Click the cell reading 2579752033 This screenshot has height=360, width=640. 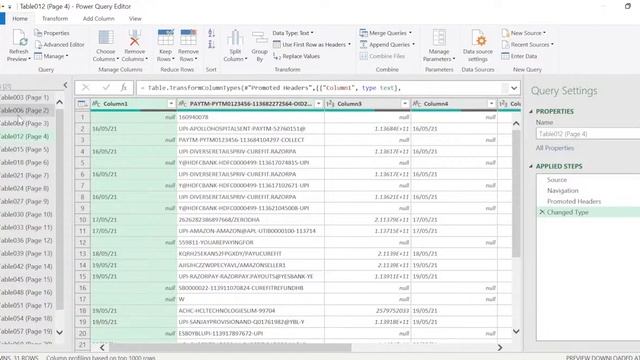(367, 311)
